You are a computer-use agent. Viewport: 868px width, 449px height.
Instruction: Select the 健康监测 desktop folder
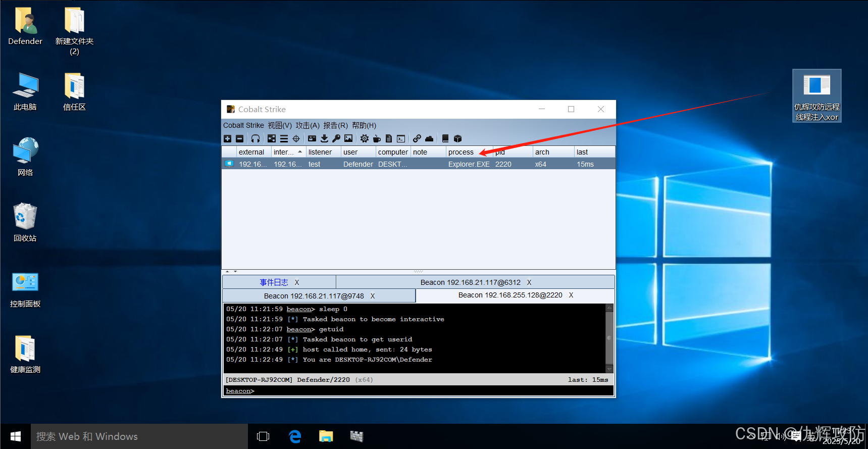click(x=25, y=354)
